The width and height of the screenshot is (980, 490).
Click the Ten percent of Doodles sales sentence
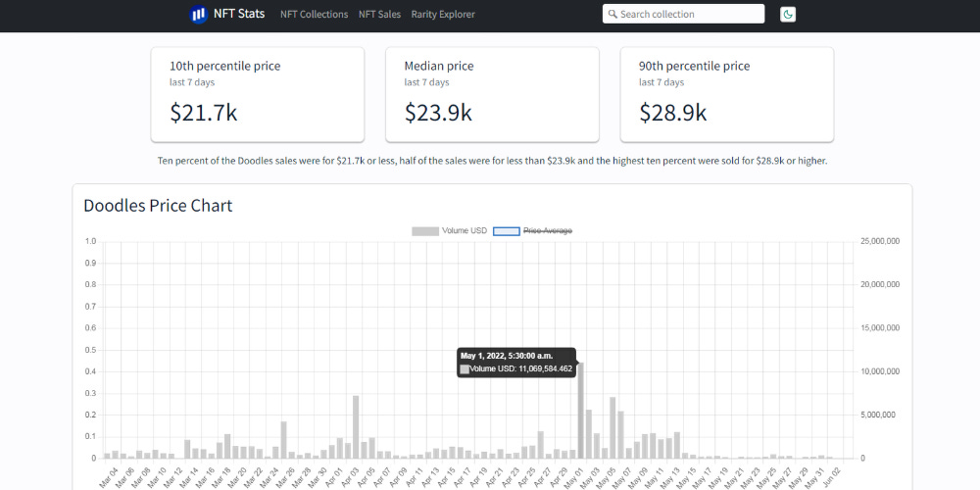493,162
